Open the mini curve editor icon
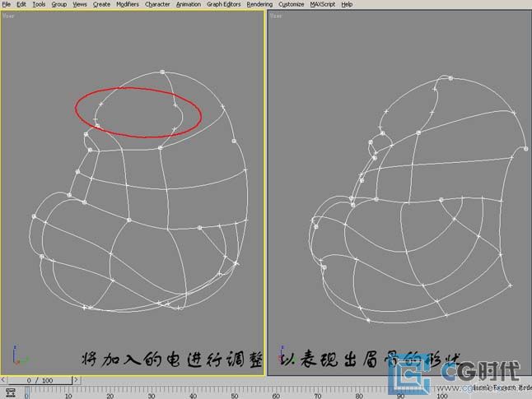This screenshot has width=532, height=399. click(11, 393)
